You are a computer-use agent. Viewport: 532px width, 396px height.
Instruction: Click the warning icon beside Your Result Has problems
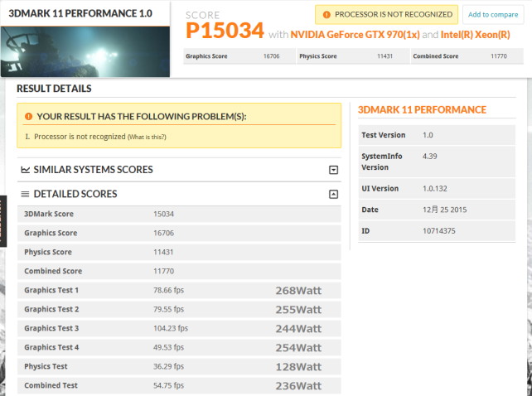tap(28, 116)
